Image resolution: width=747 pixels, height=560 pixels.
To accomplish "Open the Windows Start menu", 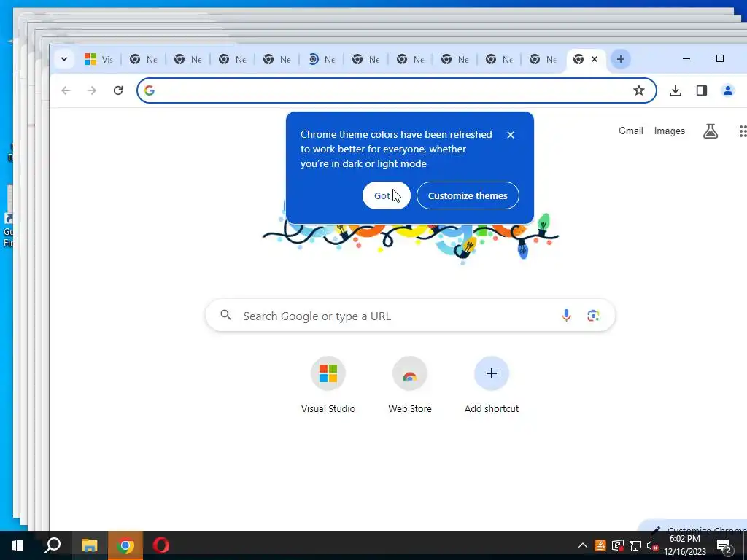I will pos(18,545).
